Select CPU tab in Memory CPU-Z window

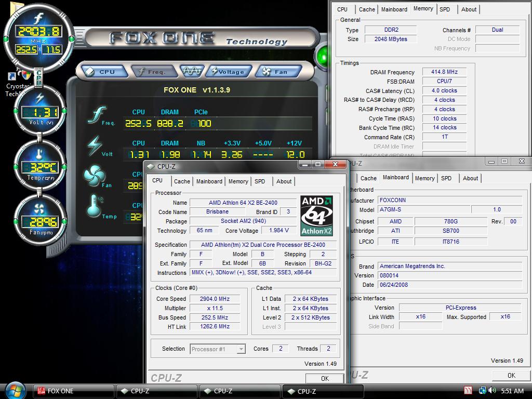342,9
